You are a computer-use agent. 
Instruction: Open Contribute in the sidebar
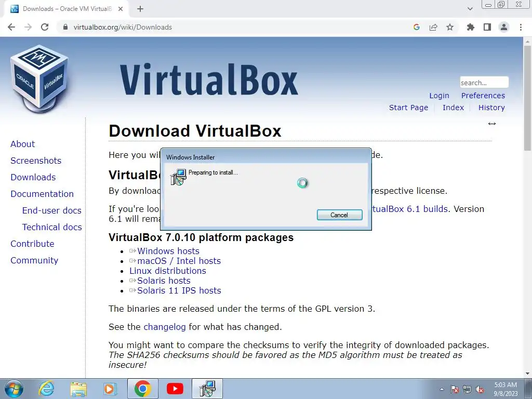click(x=32, y=244)
